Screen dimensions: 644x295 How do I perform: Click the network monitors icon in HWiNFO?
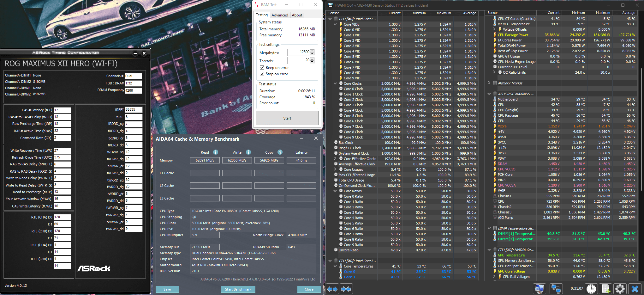pos(555,289)
